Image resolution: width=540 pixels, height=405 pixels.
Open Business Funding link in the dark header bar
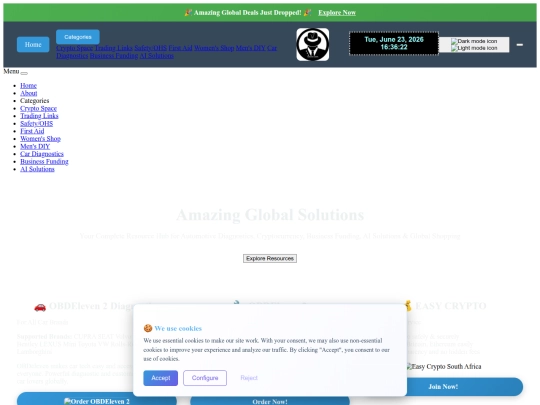click(114, 55)
